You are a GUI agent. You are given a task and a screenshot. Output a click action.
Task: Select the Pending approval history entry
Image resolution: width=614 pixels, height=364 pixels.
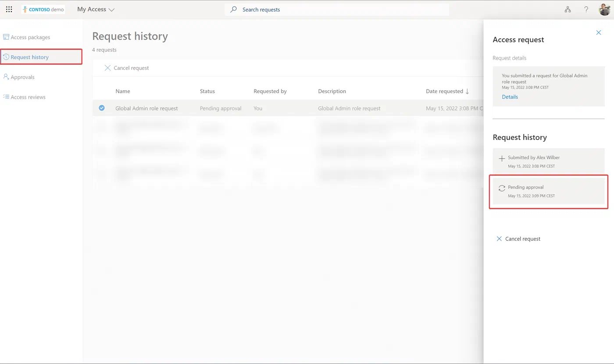pyautogui.click(x=549, y=191)
